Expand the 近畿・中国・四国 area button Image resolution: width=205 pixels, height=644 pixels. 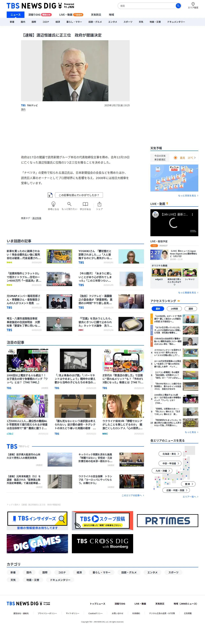(176, 490)
